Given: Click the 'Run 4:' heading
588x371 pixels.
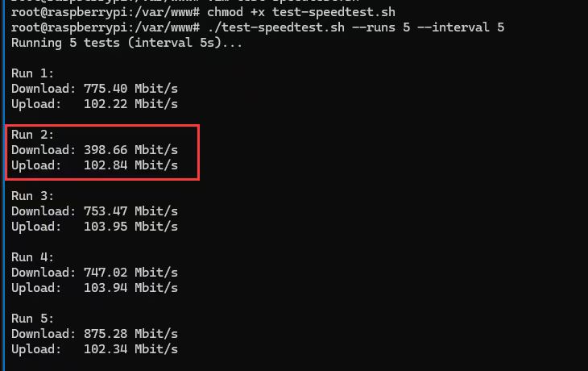Looking at the screenshot, I should click(33, 257).
